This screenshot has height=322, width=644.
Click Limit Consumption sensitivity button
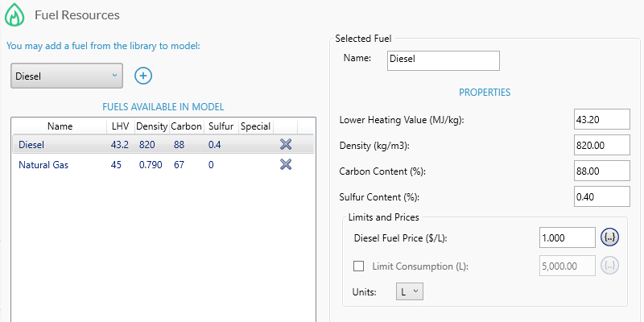(x=610, y=266)
